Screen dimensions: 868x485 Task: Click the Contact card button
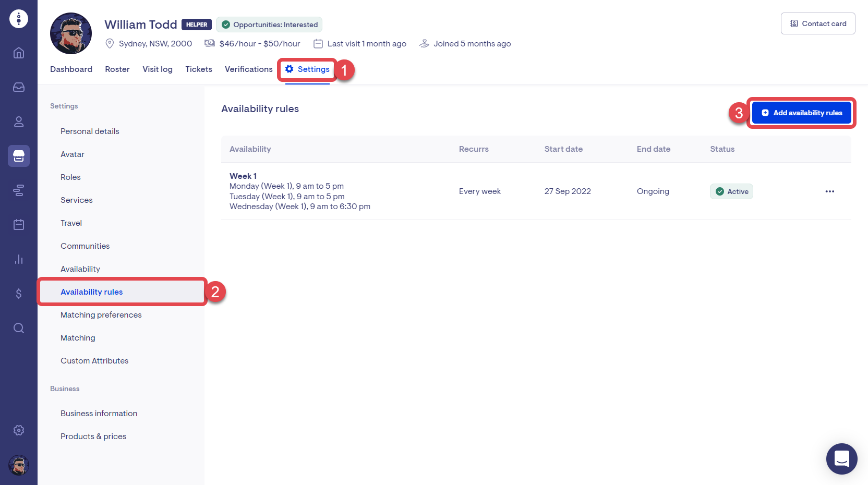(x=817, y=23)
